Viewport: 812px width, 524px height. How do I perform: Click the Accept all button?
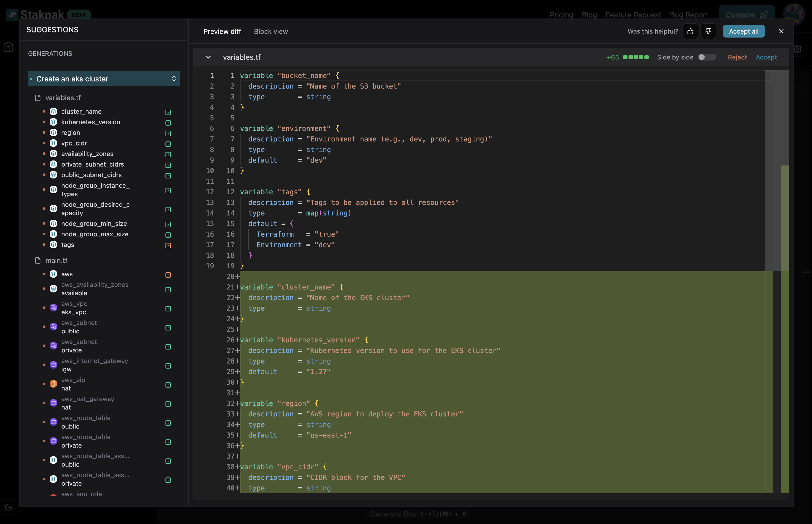point(744,31)
